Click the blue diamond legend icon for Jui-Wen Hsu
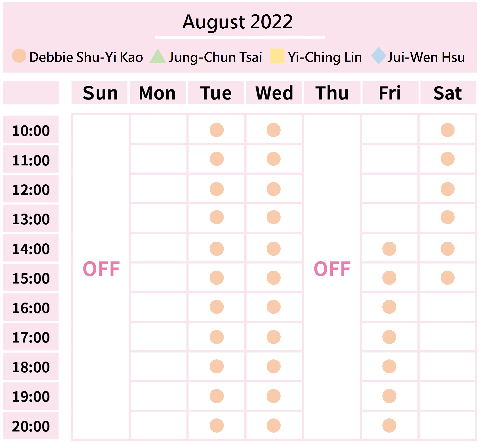This screenshot has width=482, height=448. 379,56
